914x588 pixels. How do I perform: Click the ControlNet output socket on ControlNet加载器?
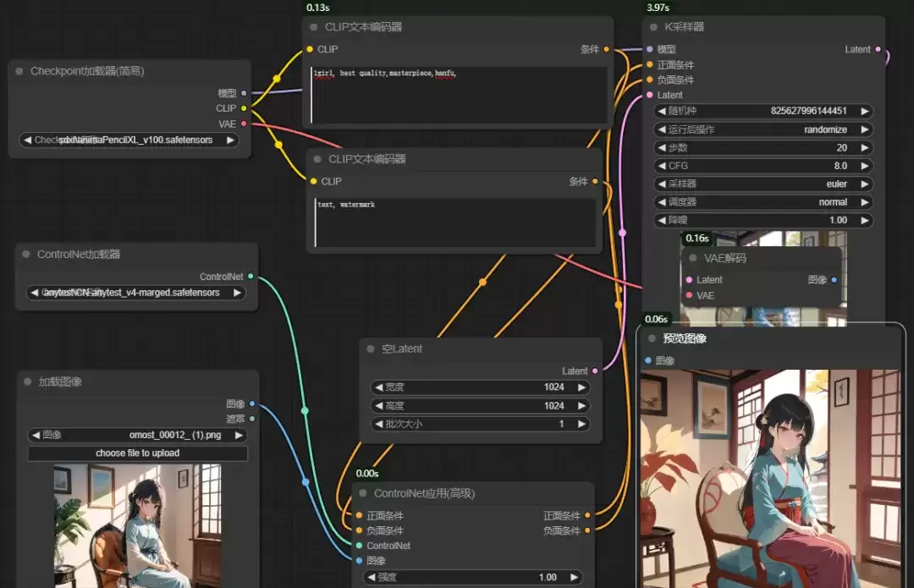pos(251,276)
